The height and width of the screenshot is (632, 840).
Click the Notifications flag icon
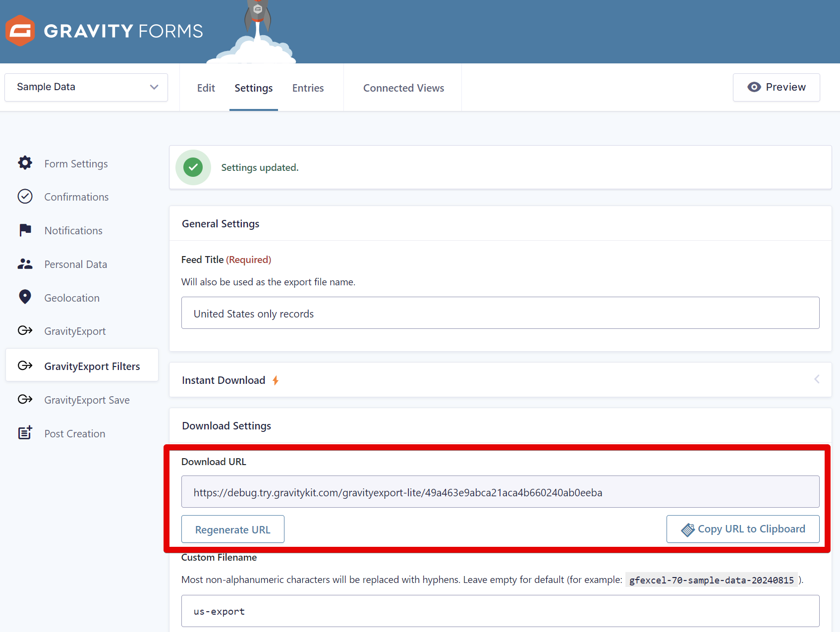tap(25, 230)
